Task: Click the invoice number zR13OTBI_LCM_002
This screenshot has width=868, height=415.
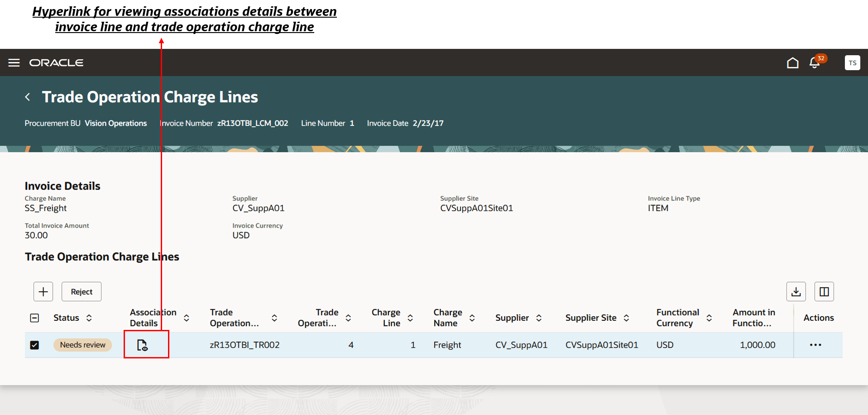Action: pos(253,123)
